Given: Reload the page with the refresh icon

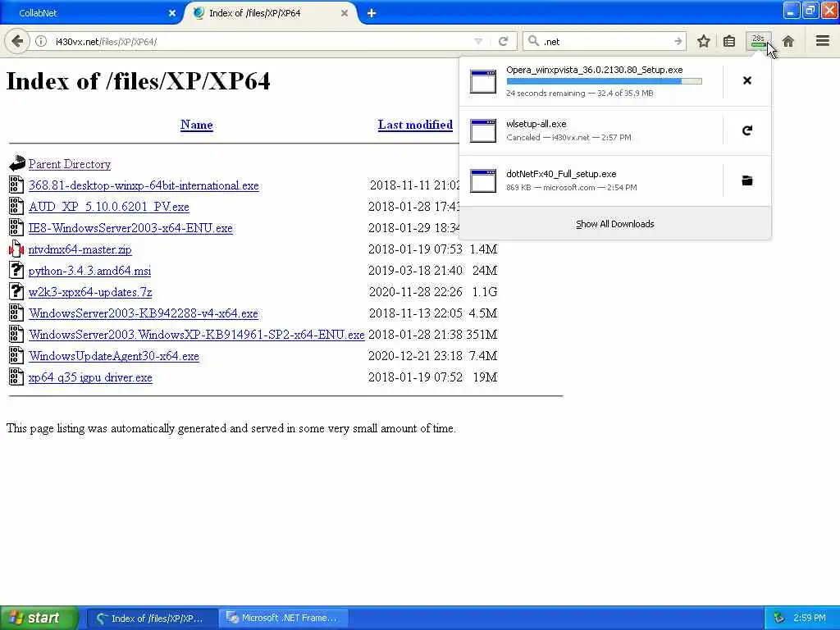Looking at the screenshot, I should pyautogui.click(x=503, y=41).
